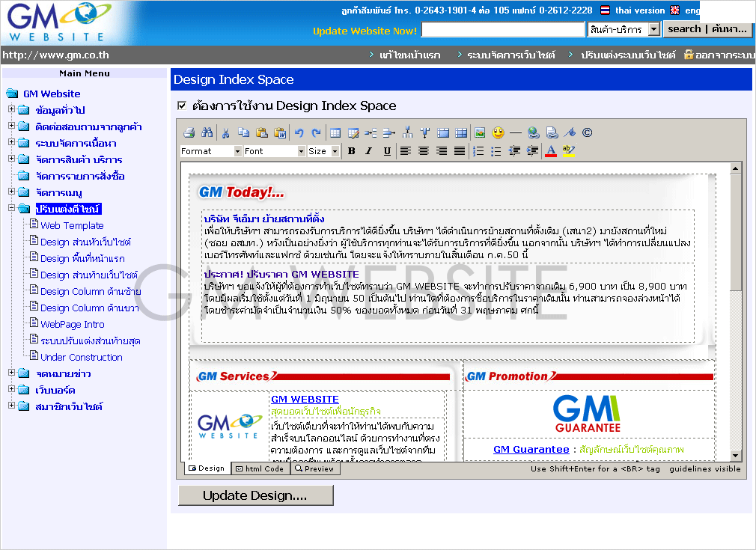
Task: Expand the ข้อมูลทั่วไป folder
Action: tap(11, 109)
